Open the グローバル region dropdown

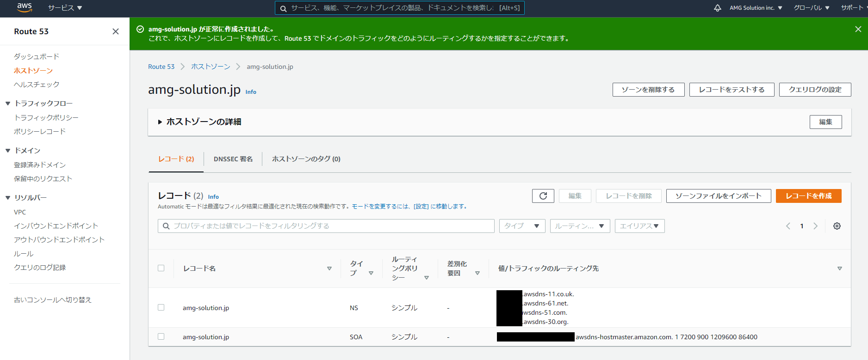812,8
